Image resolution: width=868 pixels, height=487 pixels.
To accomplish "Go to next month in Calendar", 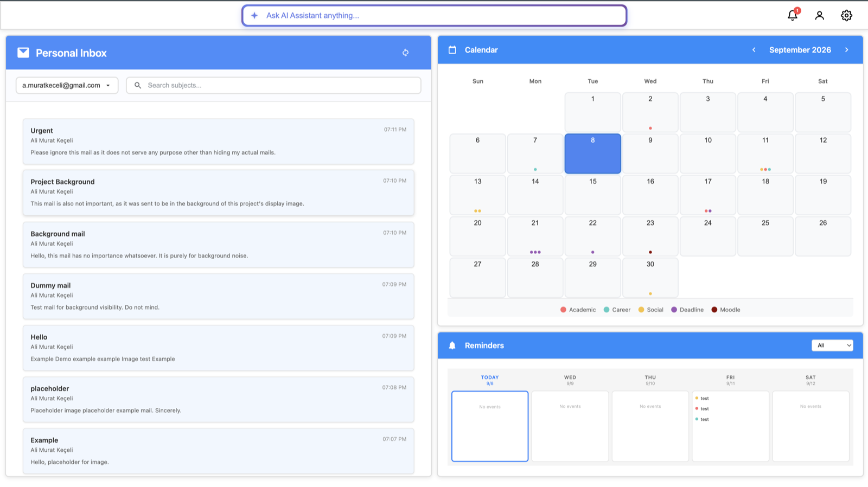I will point(846,50).
